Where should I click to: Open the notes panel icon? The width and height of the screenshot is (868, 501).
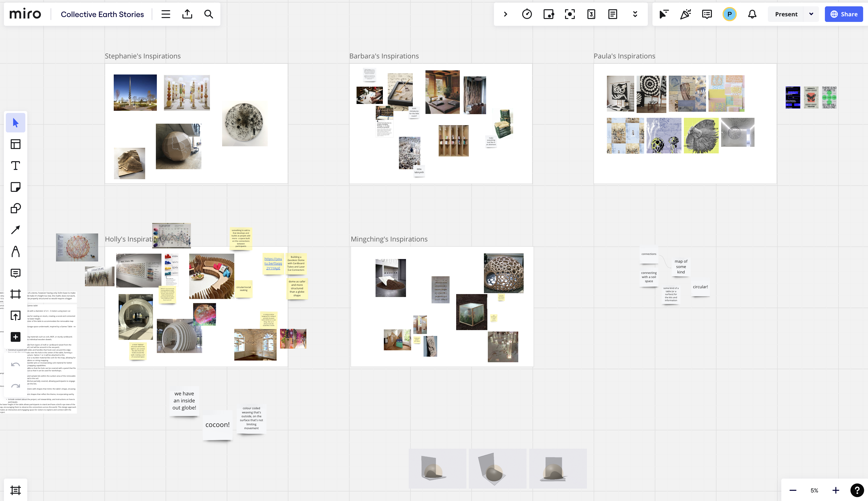click(x=612, y=14)
